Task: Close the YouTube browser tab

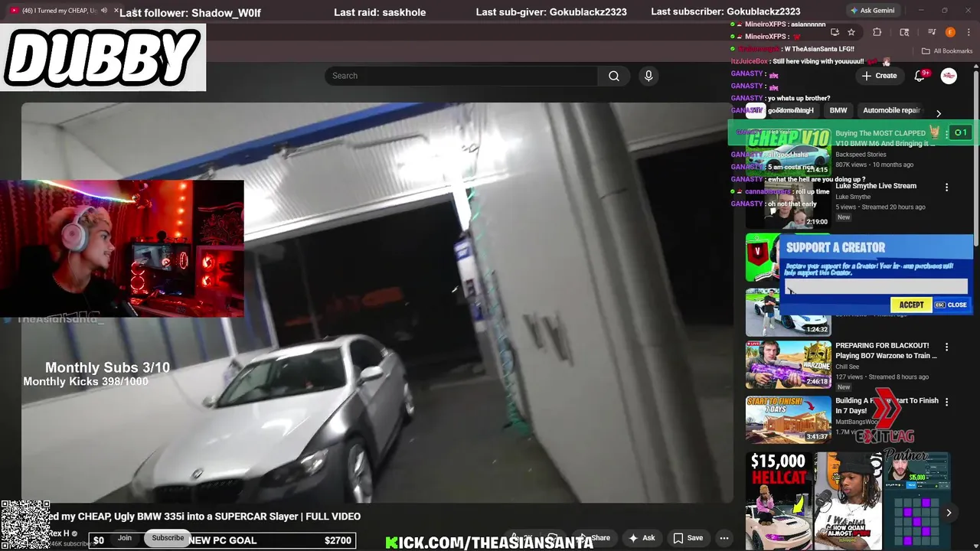Action: pos(116,11)
